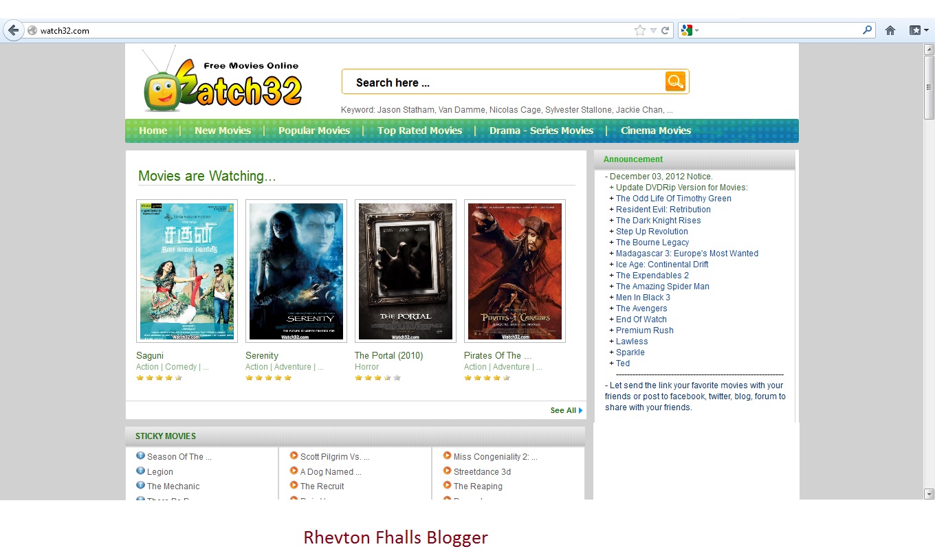Open The Odd Life Of Timothy Green link
This screenshot has width=935, height=560.
[674, 199]
